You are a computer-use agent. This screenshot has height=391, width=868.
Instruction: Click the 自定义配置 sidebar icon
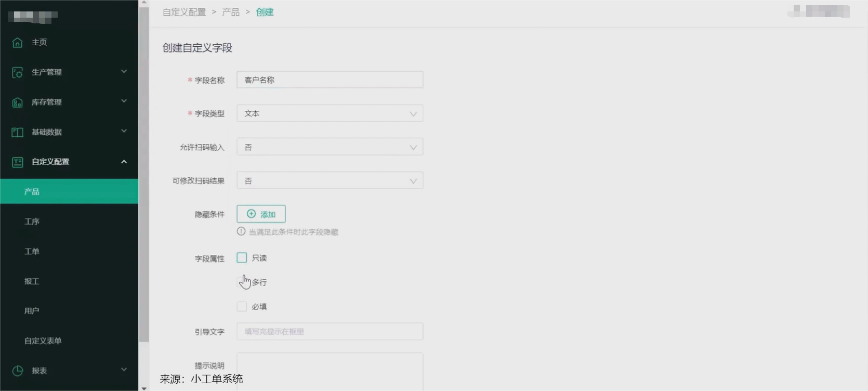17,162
